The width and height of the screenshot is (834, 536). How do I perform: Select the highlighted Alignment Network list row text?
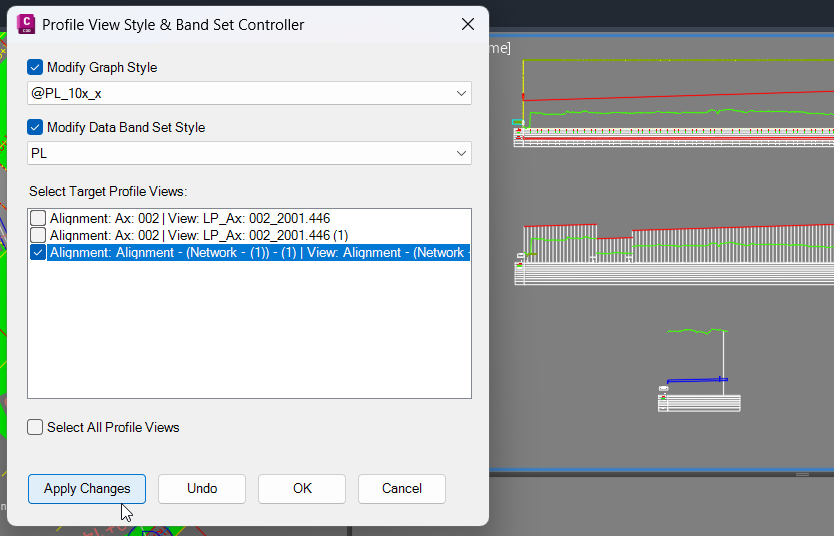coord(258,252)
